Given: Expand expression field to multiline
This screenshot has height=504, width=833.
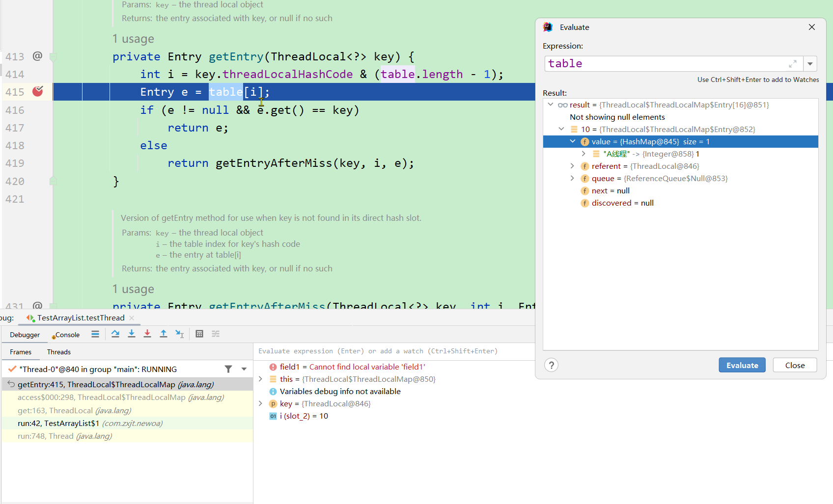Looking at the screenshot, I should click(x=793, y=64).
